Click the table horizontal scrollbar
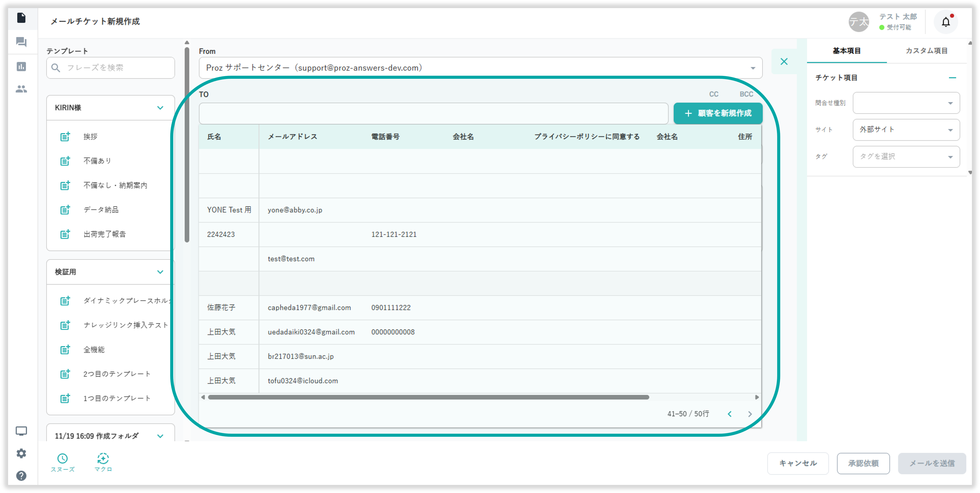The width and height of the screenshot is (980, 493). point(428,397)
